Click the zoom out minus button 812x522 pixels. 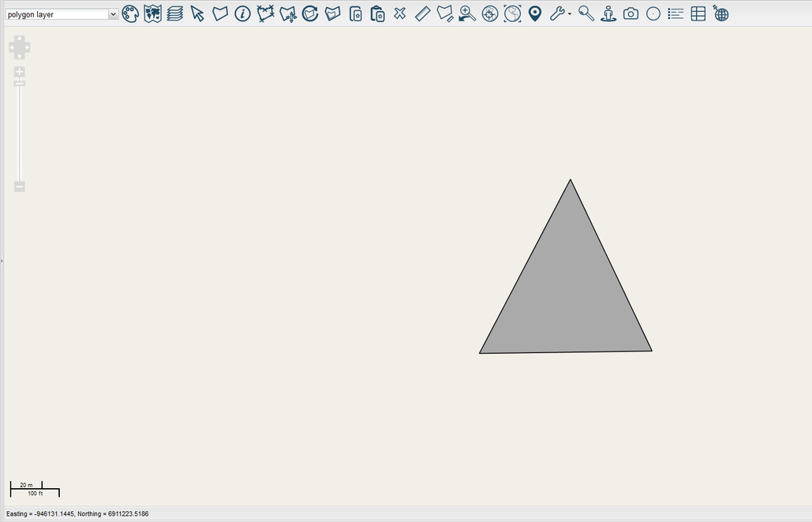20,186
